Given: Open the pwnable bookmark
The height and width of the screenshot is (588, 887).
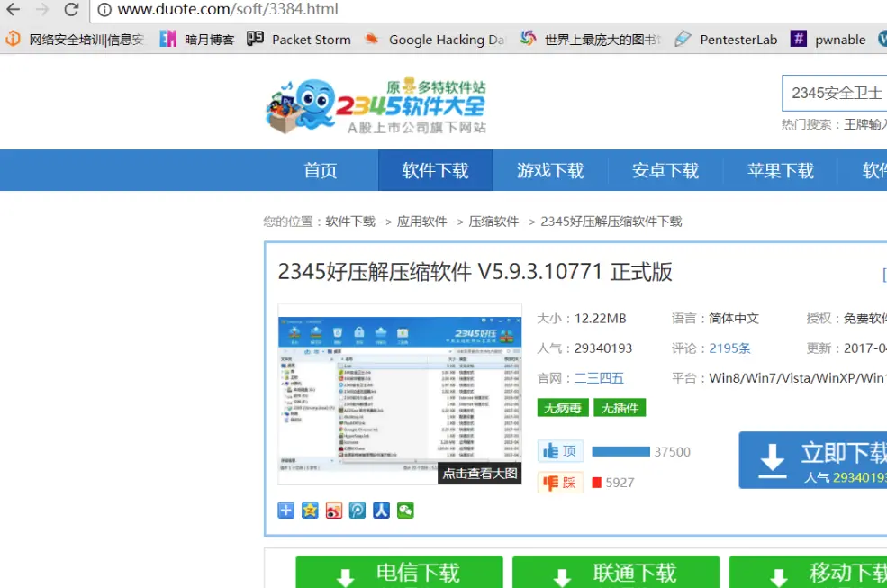Looking at the screenshot, I should point(828,39).
